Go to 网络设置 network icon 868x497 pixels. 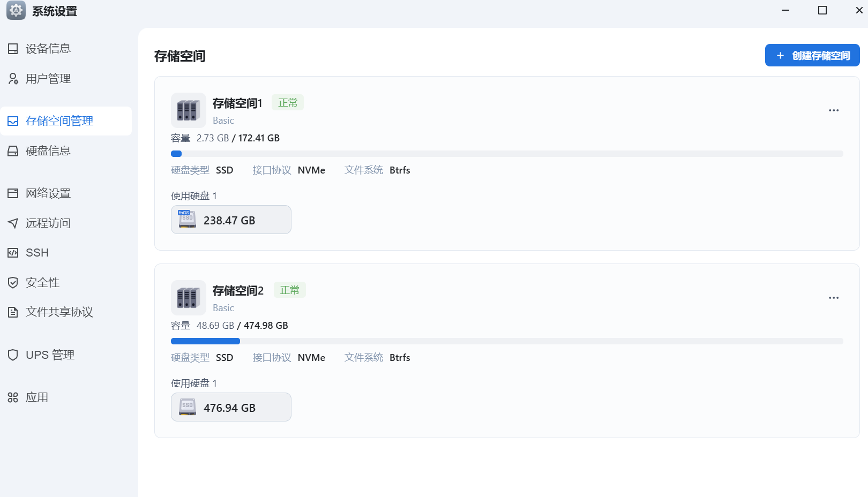13,193
